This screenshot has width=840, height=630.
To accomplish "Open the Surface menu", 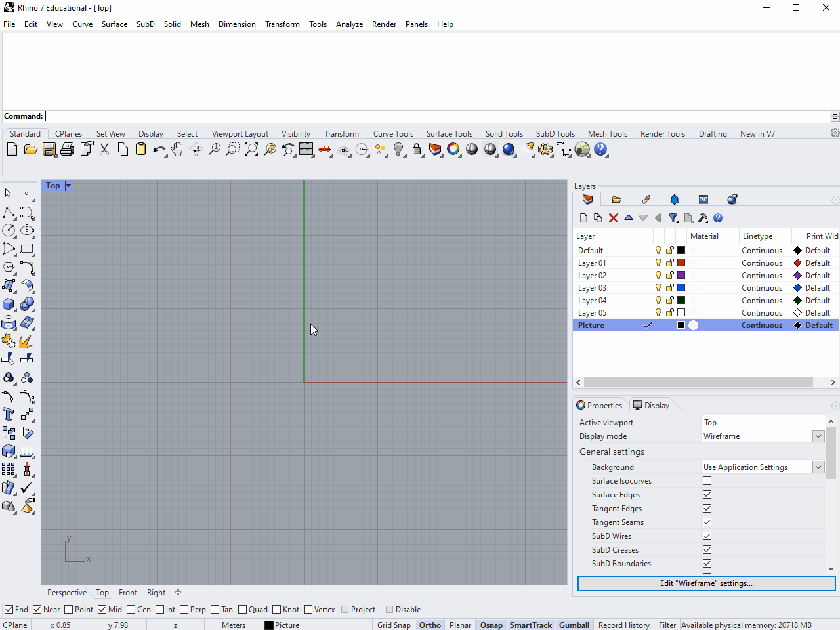I will coord(114,24).
